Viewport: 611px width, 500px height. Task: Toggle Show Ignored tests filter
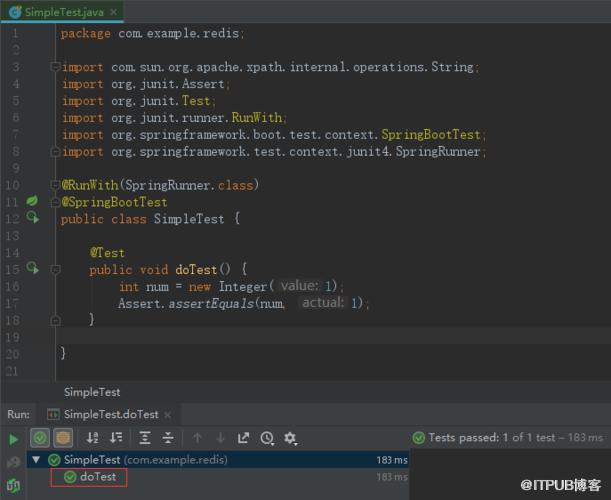pos(63,438)
